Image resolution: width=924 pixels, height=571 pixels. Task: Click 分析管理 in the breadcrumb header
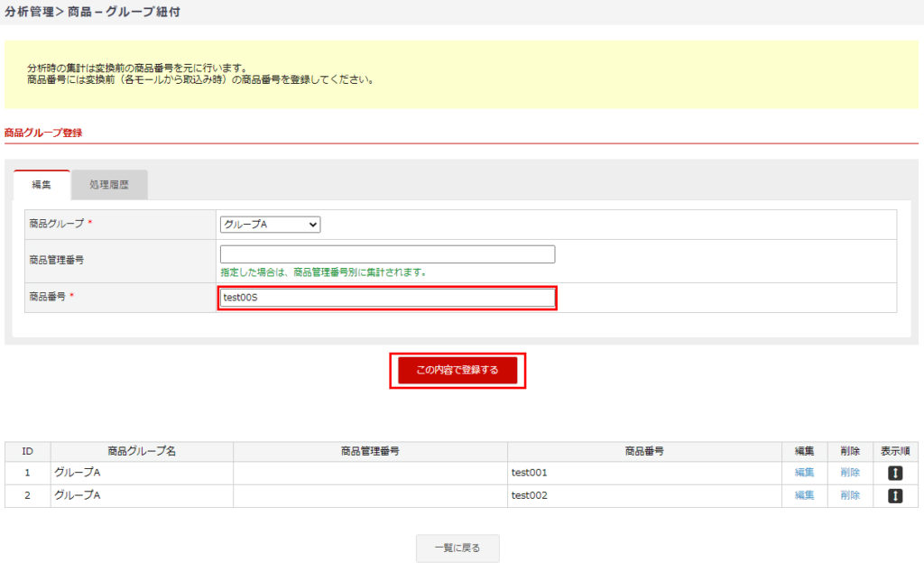[30, 12]
